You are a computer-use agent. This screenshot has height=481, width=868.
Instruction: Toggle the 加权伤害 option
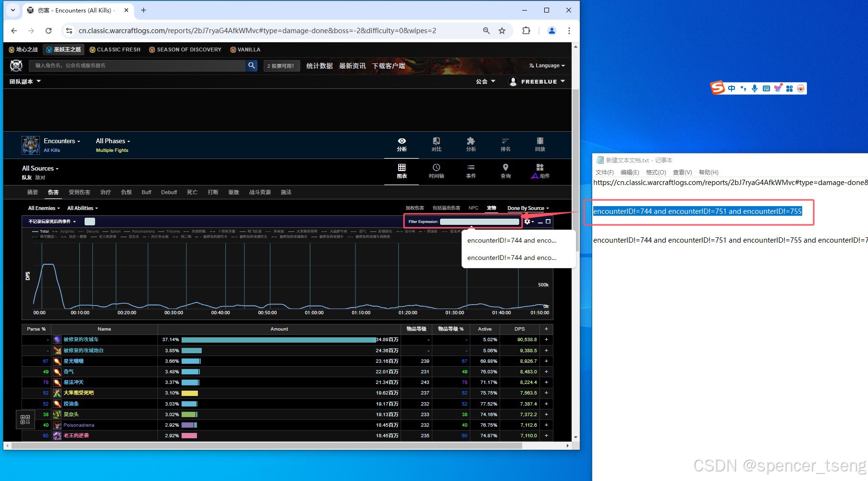click(415, 208)
